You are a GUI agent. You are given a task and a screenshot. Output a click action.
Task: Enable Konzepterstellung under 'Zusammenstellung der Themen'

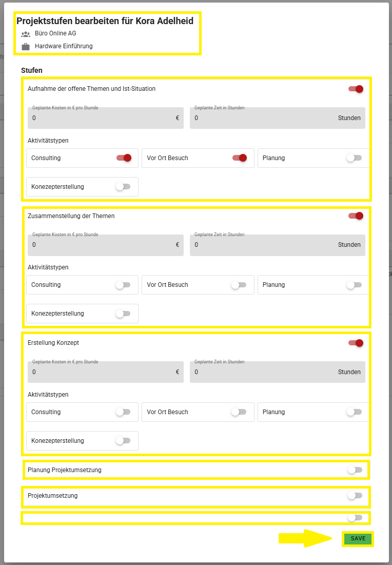point(123,314)
